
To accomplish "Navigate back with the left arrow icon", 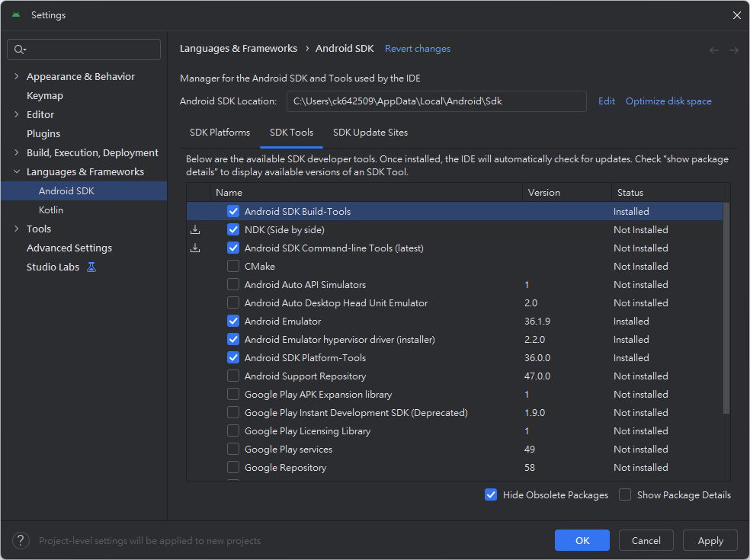I will 713,50.
